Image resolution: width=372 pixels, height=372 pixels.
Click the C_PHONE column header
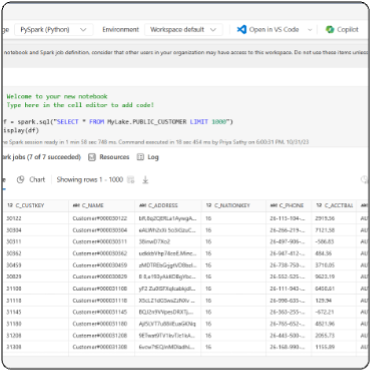pyautogui.click(x=289, y=205)
